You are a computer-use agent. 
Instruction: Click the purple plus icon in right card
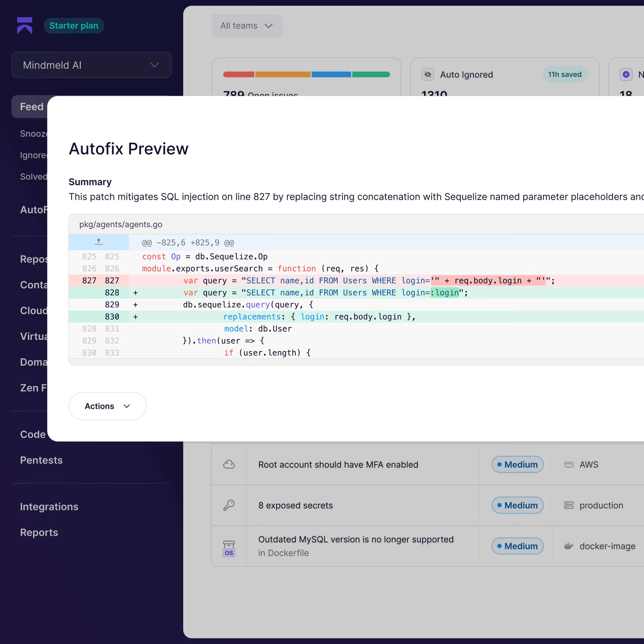pyautogui.click(x=626, y=74)
